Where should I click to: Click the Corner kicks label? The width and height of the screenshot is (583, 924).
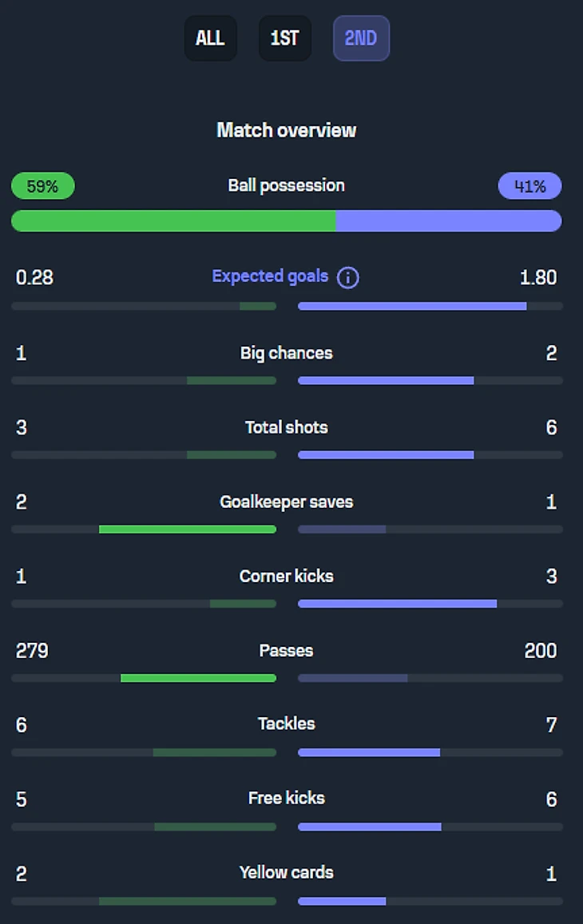click(286, 576)
